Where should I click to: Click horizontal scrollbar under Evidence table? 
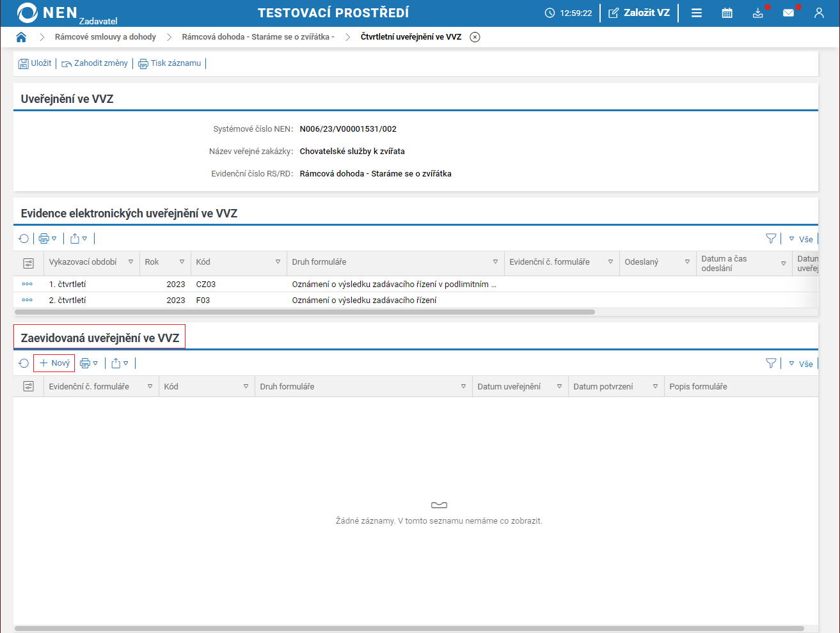click(305, 312)
